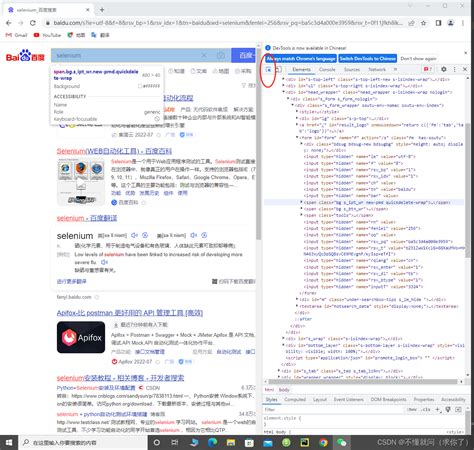Open the Windows Start menu
Image resolution: width=474 pixels, height=450 pixels.
(9, 442)
